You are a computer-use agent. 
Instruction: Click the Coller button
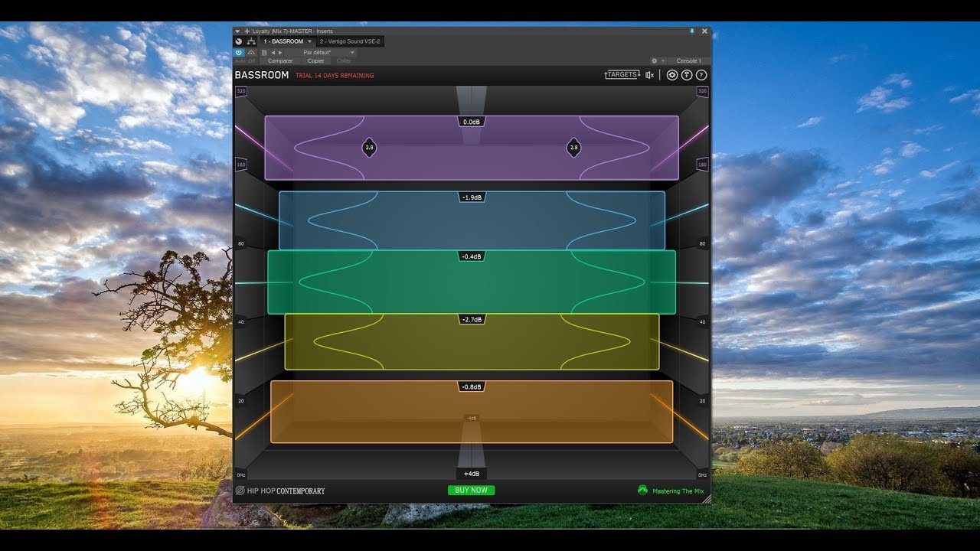(344, 61)
